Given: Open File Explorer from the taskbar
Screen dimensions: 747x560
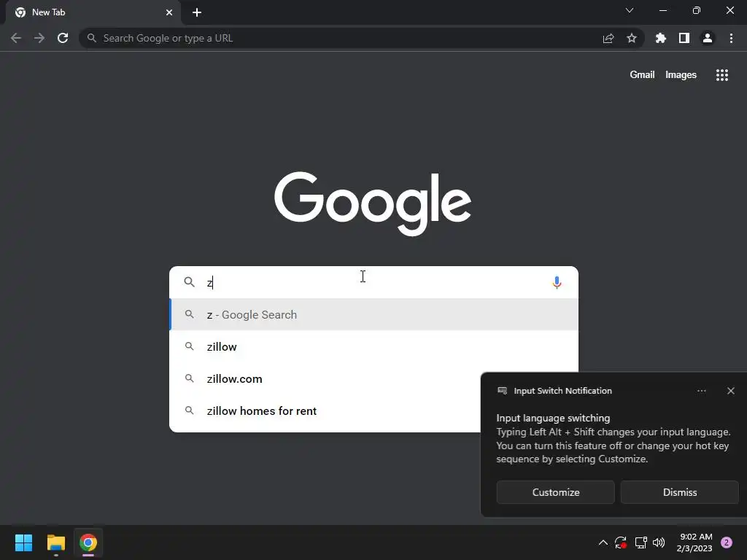Looking at the screenshot, I should 55,542.
